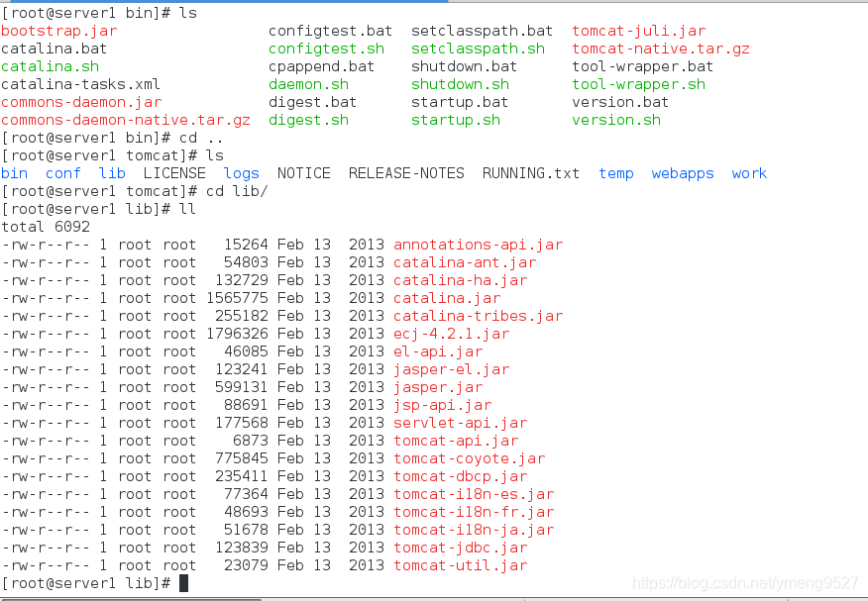Select version.sh entry
The image size is (868, 601).
coord(616,120)
